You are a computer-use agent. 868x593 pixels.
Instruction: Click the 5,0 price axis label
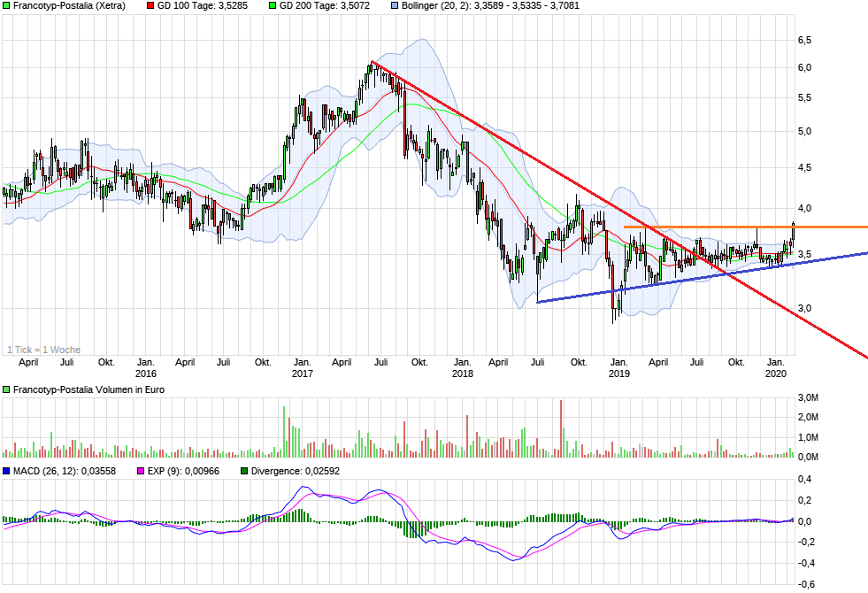click(x=804, y=131)
